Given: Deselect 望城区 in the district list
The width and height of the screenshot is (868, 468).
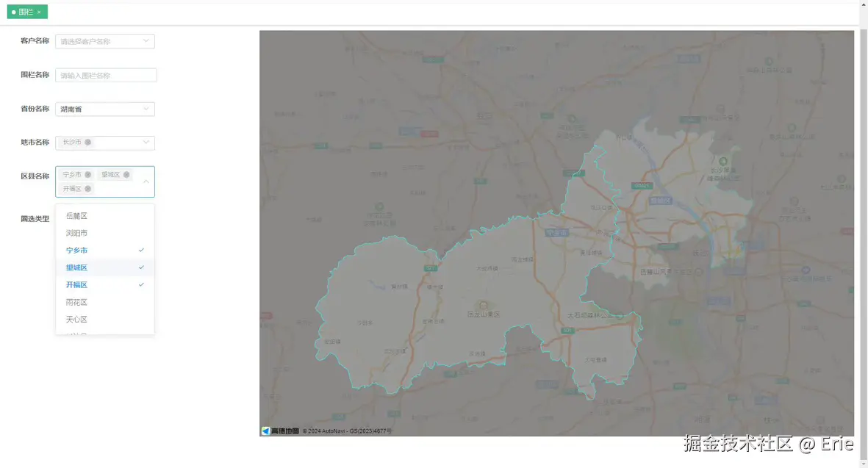Looking at the screenshot, I should click(76, 267).
